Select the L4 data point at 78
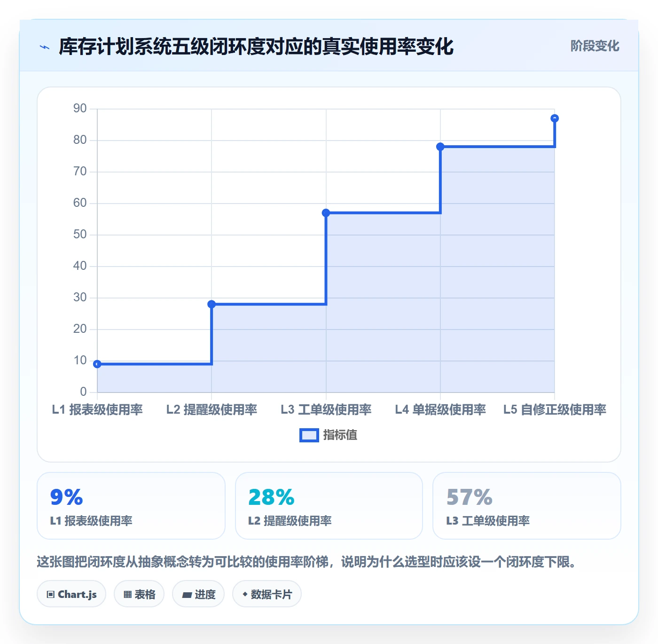Image resolution: width=658 pixels, height=644 pixels. pos(440,147)
